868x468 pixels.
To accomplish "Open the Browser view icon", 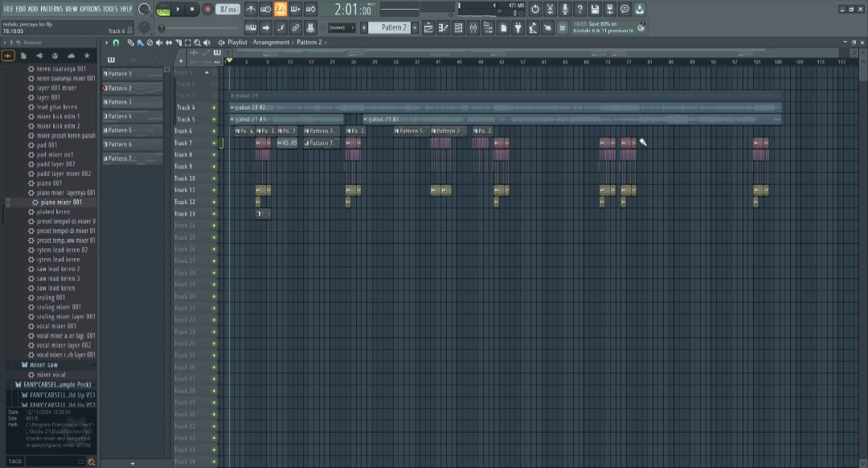I will coord(489,27).
